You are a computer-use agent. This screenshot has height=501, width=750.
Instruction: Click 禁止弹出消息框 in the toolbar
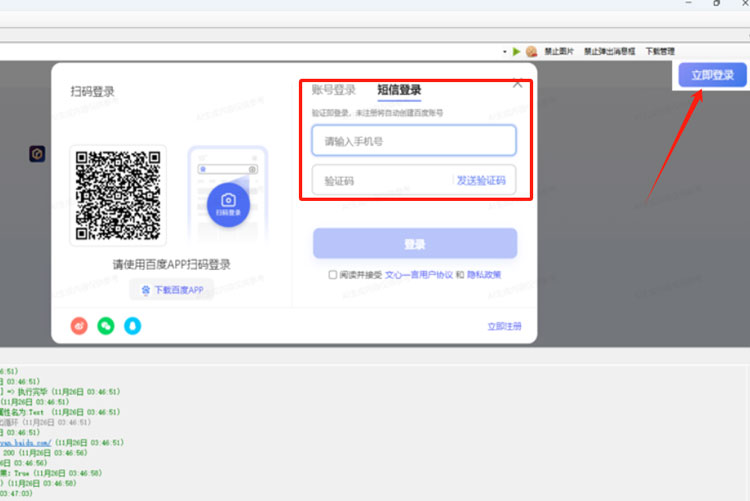point(609,51)
